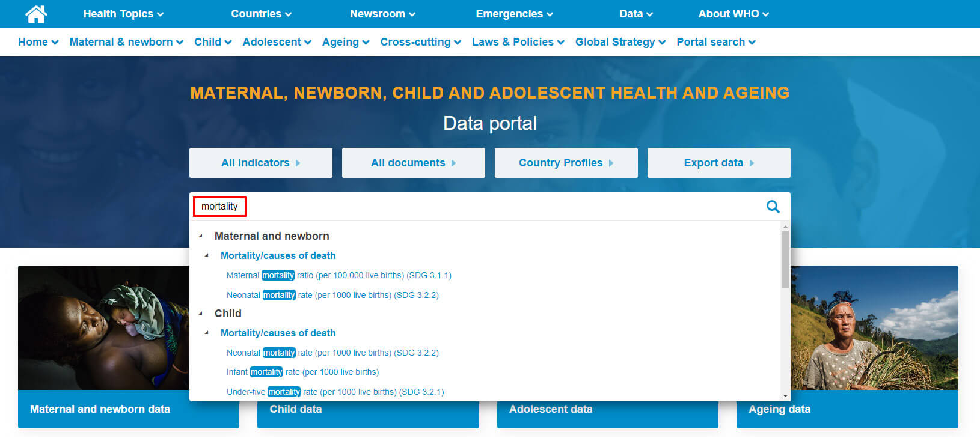Select Neonatal mortality rate under Child
980x447 pixels.
pos(332,353)
